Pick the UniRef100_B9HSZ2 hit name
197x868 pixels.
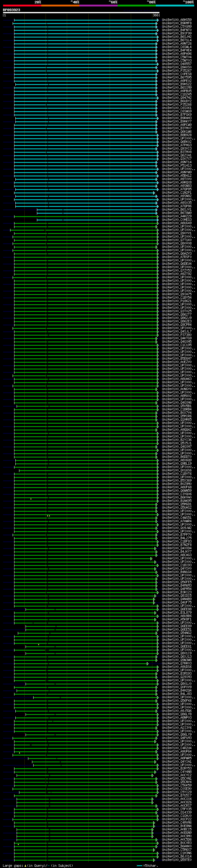[177, 84]
